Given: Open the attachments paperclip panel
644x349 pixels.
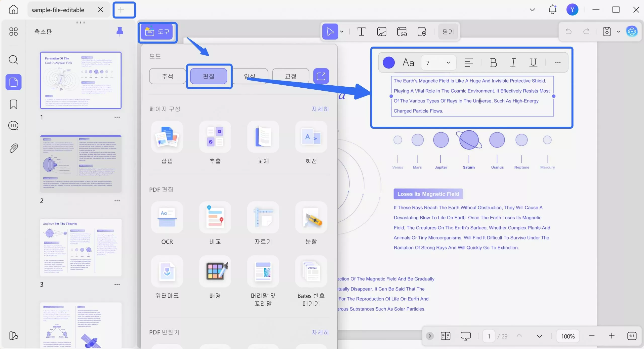Looking at the screenshot, I should coord(13,148).
